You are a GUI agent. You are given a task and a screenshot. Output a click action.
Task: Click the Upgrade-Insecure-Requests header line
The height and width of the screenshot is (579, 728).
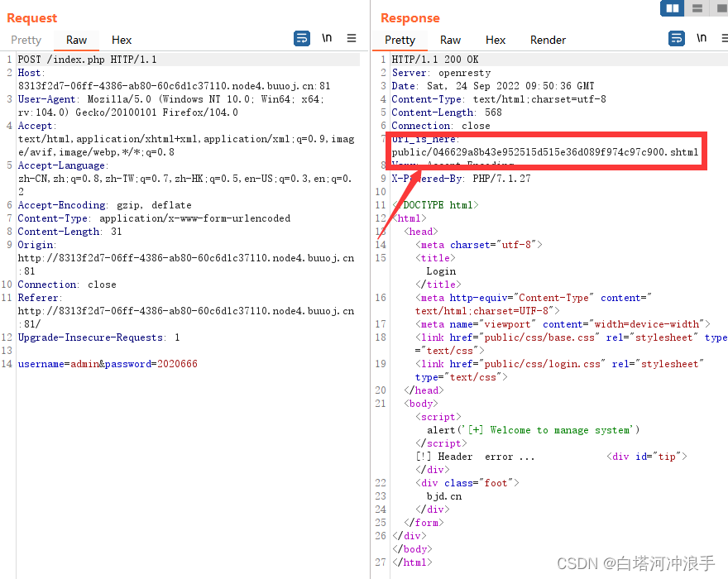[99, 337]
